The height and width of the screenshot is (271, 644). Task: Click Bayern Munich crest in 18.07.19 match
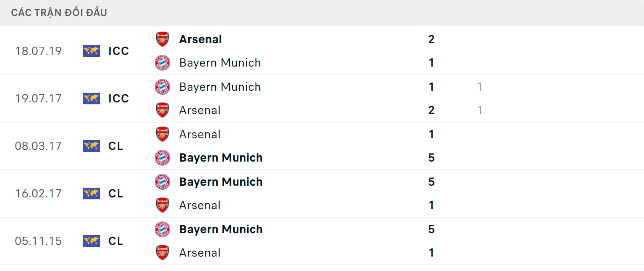[162, 63]
